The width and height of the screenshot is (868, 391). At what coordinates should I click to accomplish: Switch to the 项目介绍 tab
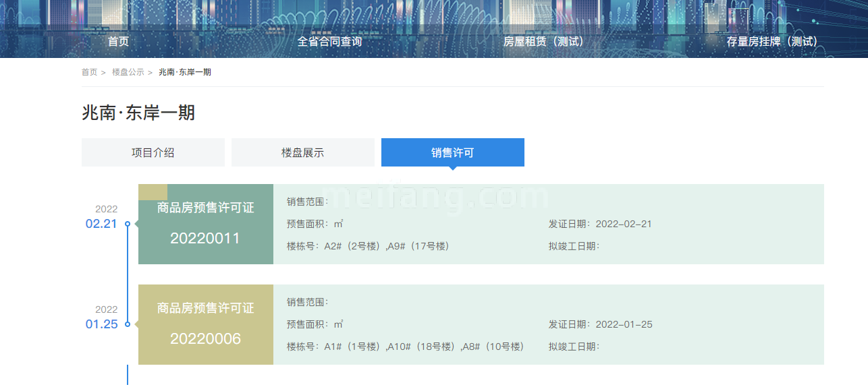153,152
